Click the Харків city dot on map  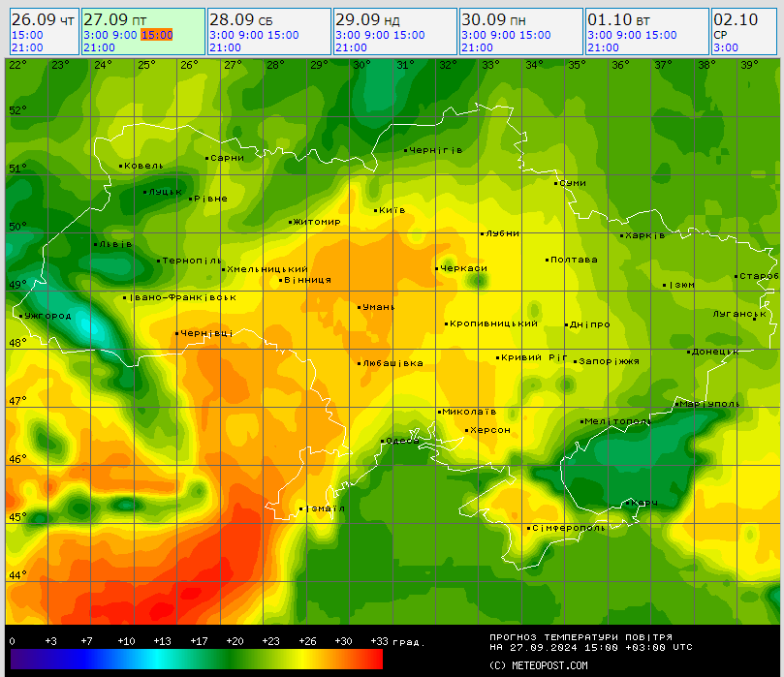tap(622, 235)
